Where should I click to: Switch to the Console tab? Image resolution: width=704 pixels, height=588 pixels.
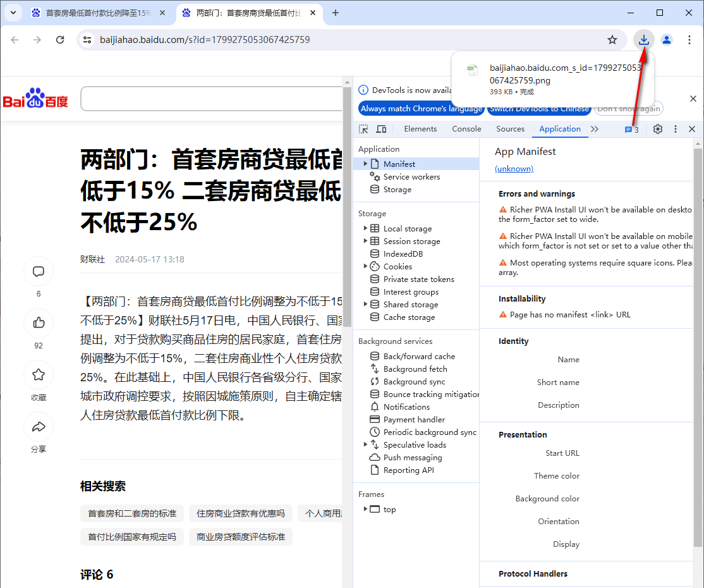[466, 129]
